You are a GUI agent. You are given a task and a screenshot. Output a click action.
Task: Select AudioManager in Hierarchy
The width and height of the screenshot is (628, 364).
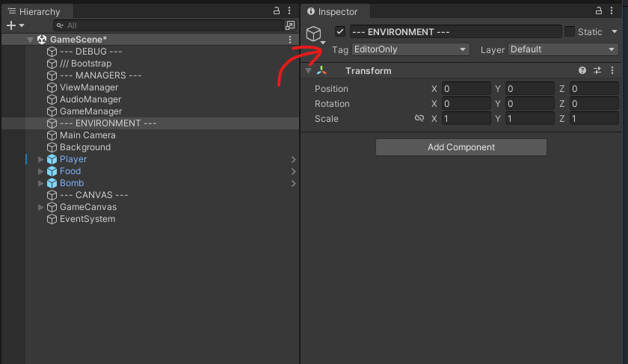pyautogui.click(x=90, y=99)
